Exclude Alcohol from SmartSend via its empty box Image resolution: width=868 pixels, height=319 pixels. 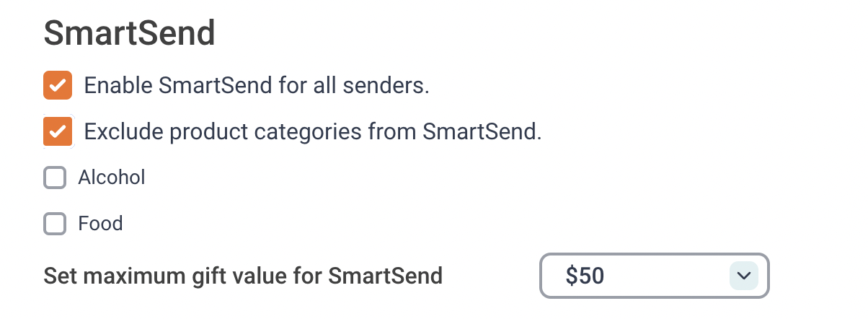55,178
